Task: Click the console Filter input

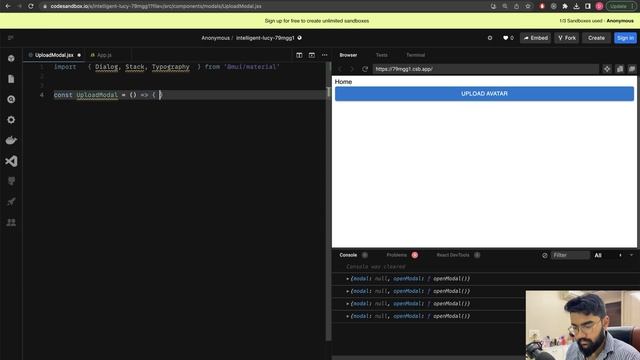Action: (570, 256)
